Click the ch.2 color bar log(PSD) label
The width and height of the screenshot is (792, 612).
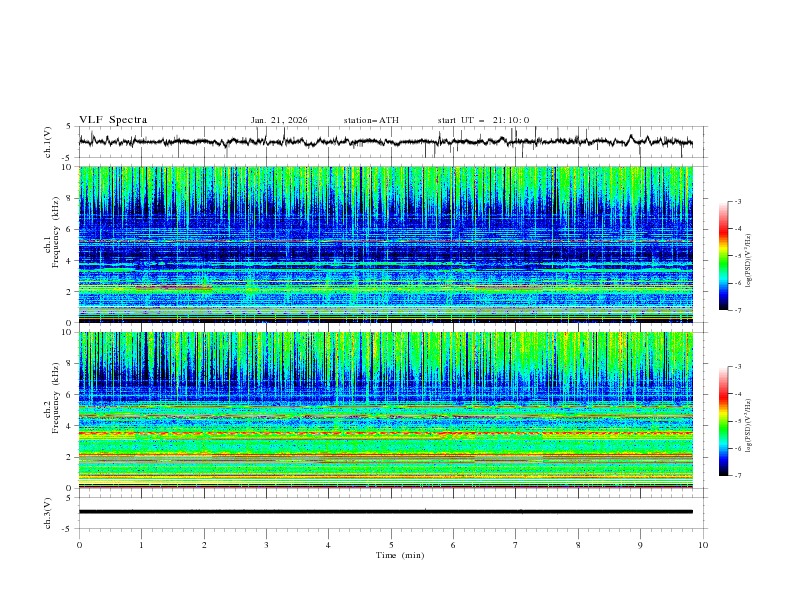[x=749, y=425]
